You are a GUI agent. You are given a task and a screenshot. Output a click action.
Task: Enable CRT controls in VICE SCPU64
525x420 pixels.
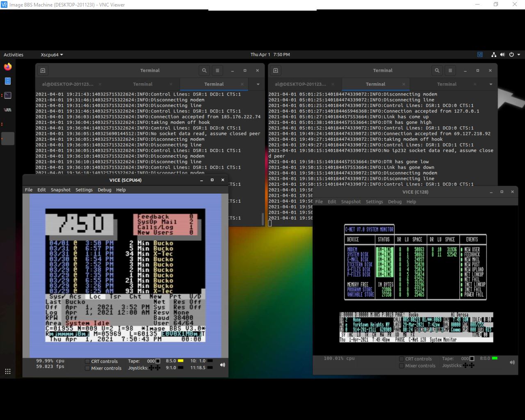(x=87, y=361)
